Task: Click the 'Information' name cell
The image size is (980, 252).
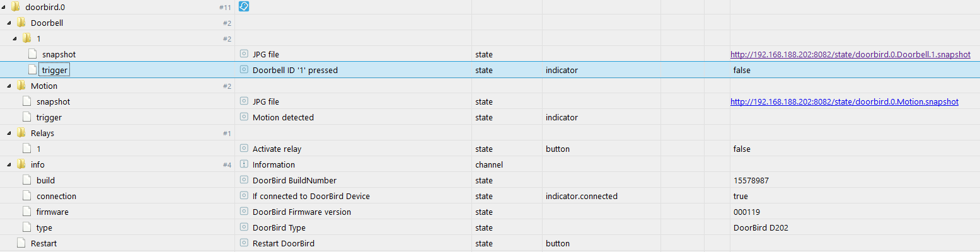Action: 274,164
